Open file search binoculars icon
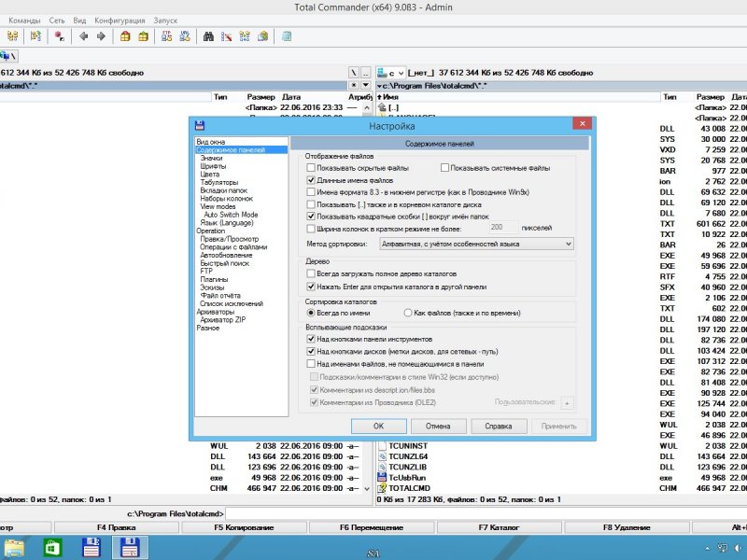The image size is (747, 560). point(208,36)
